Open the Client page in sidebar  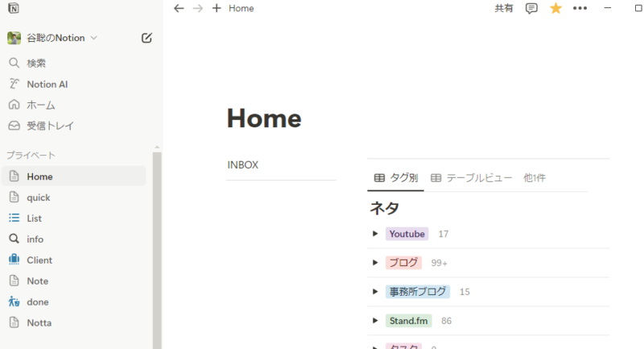pos(39,260)
